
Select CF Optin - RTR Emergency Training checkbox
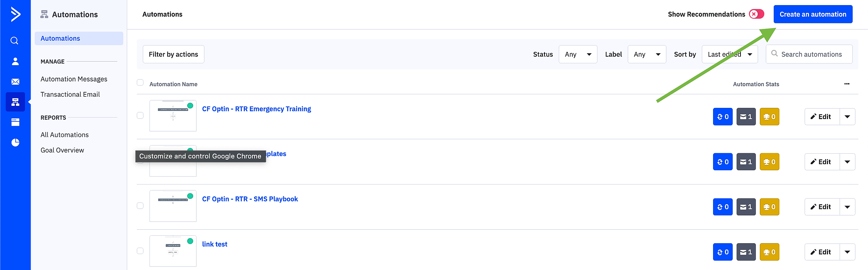click(x=140, y=116)
